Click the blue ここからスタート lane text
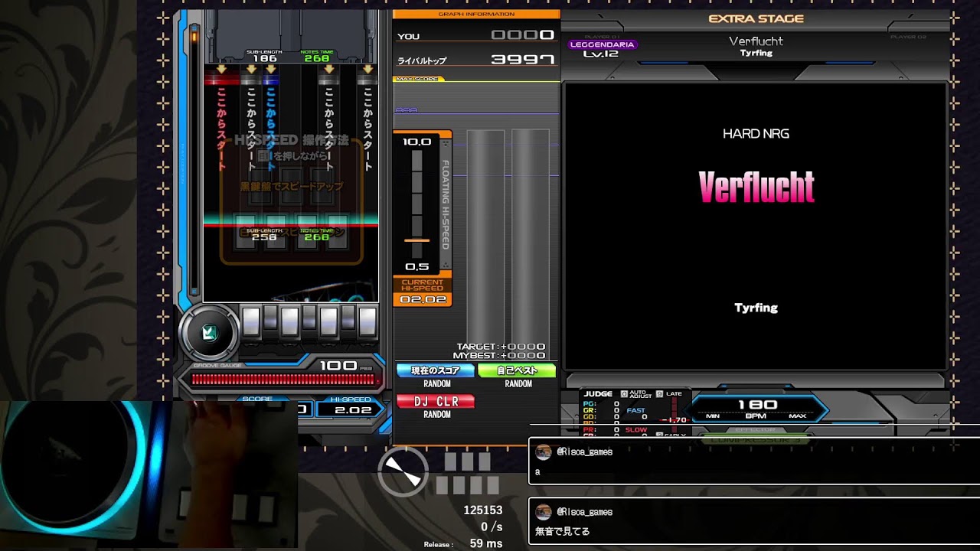Screen dimensions: 980x551 269,129
